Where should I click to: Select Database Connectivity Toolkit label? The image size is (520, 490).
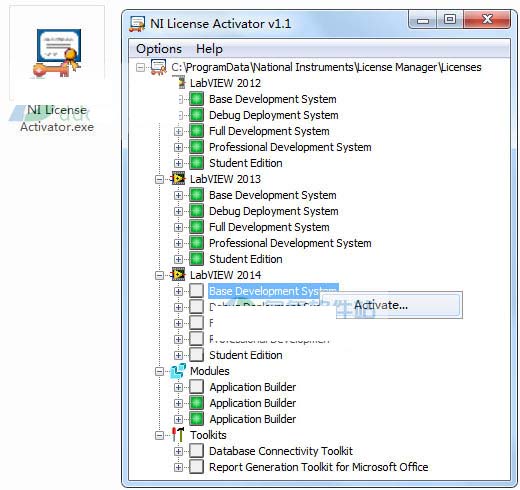[x=281, y=451]
